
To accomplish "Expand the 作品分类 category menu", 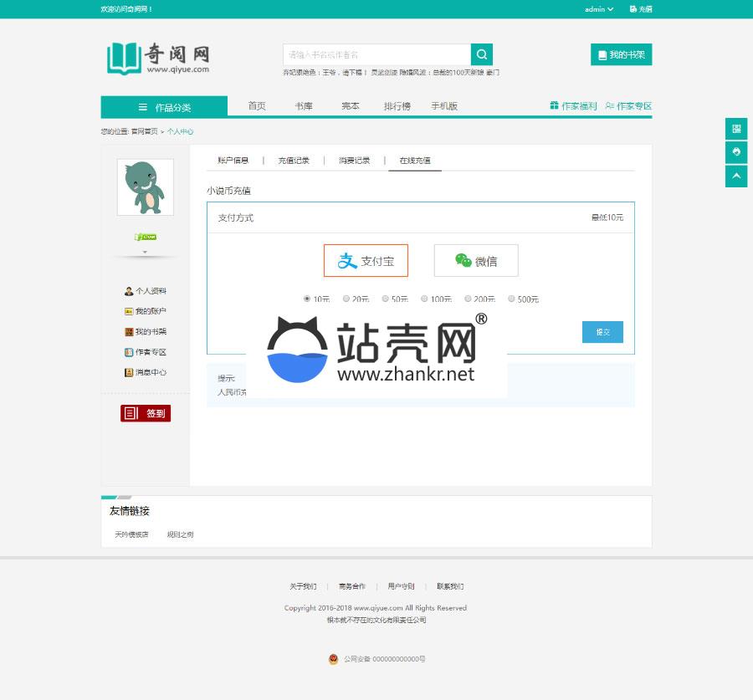I will tap(164, 107).
